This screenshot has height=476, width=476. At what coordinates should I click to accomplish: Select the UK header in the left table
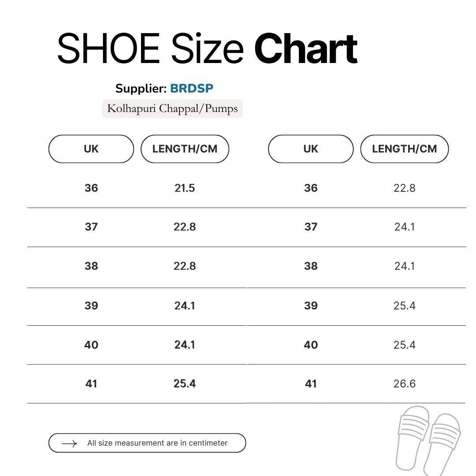coord(91,149)
